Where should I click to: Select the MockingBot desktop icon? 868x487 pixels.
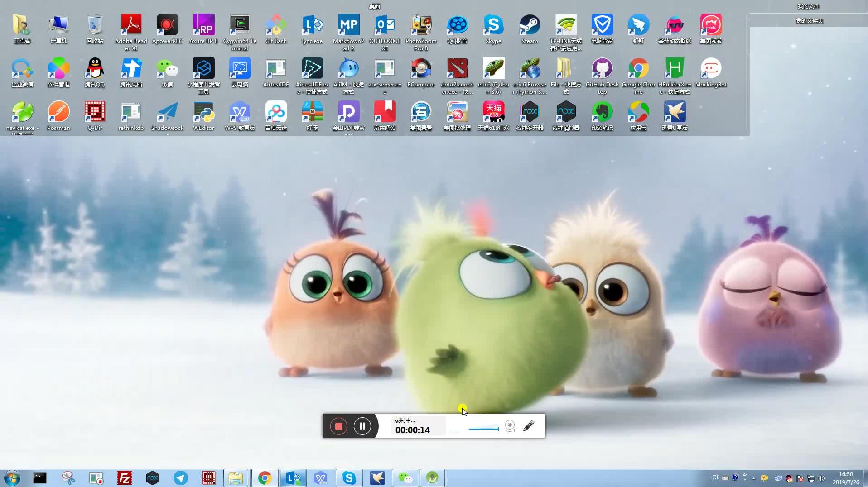pos(711,72)
